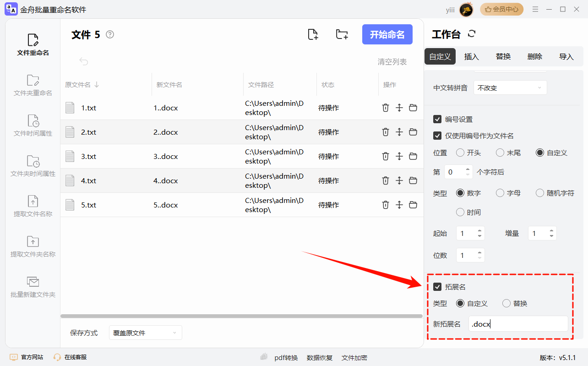Screen dimensions: 588x366
Task: Refresh the 工作台 panel
Action: coord(471,33)
